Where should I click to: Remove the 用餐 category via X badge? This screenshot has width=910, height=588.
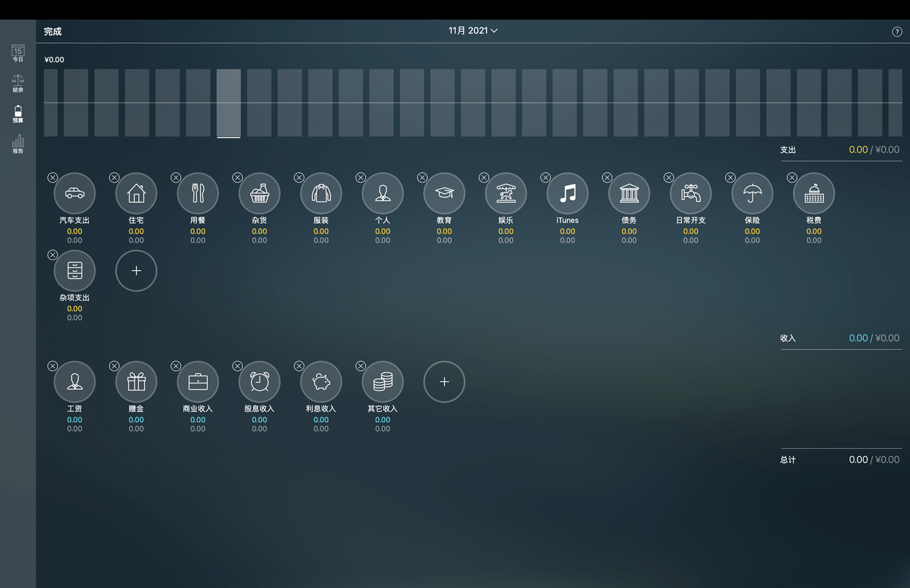(x=176, y=178)
